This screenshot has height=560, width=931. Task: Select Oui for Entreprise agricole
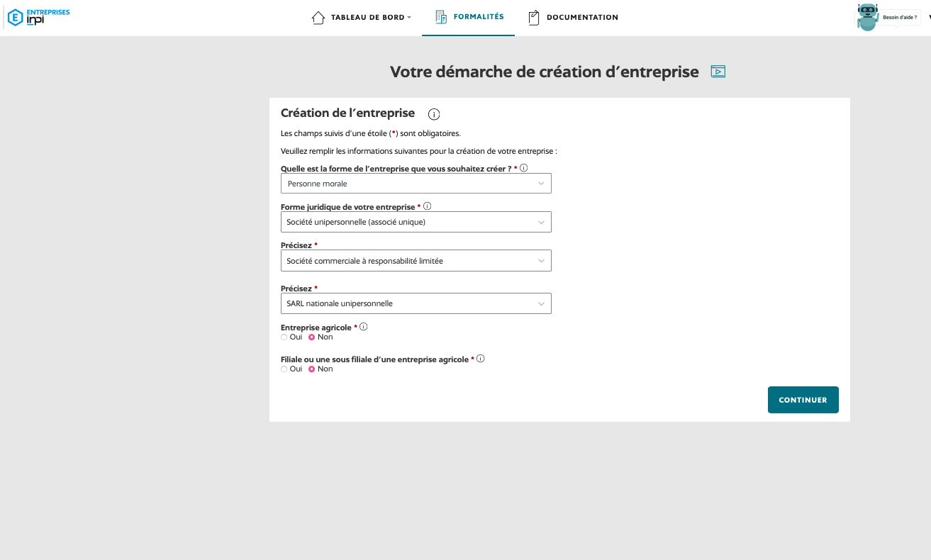tap(284, 337)
